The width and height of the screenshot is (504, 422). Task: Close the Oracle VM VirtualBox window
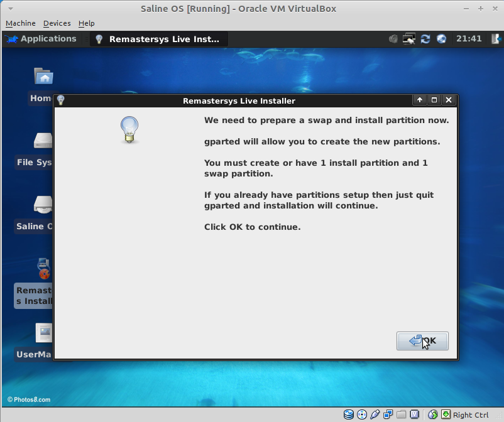[x=495, y=9]
